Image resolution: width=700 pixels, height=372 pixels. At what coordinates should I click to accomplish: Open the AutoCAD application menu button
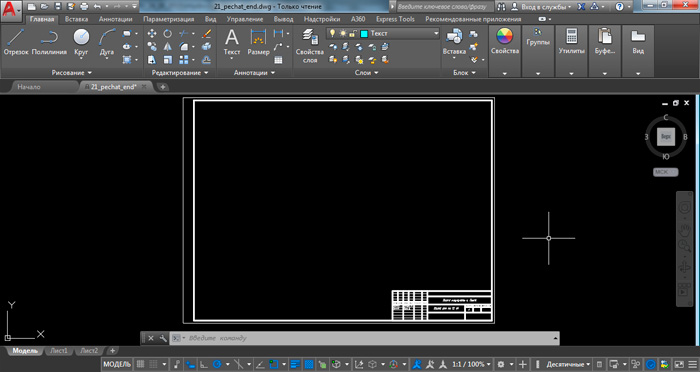click(11, 10)
